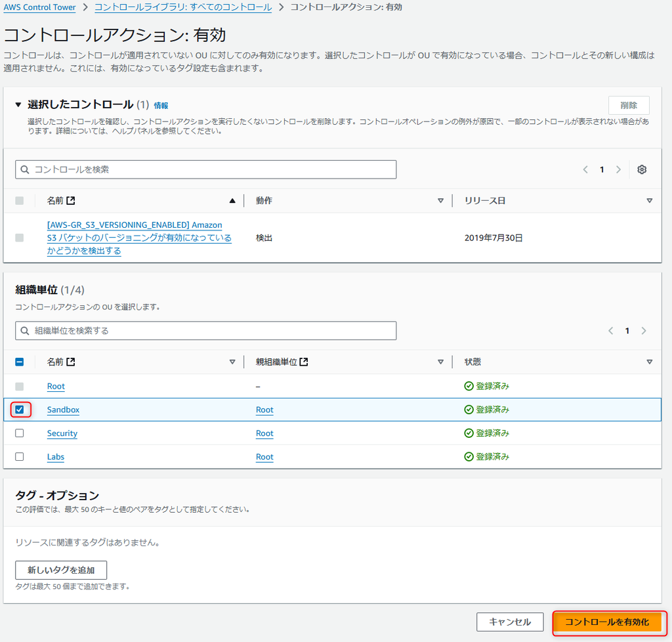Sort OU table by 状態 column arrow
This screenshot has height=642, width=672.
[650, 362]
